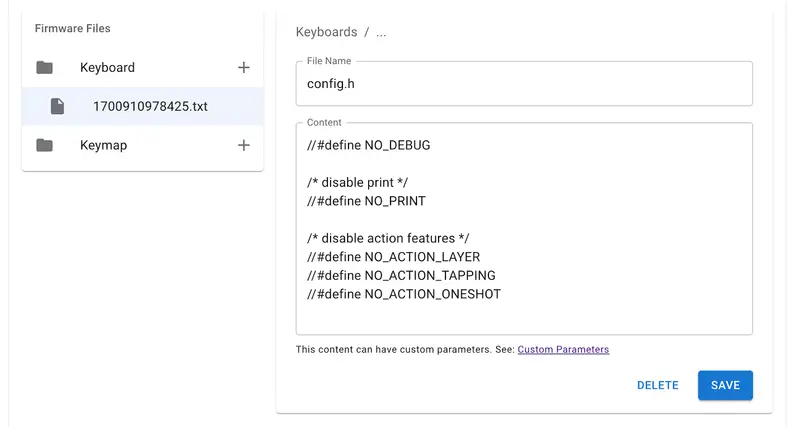Open the Custom Parameters link
Screen dimensions: 800x427
point(563,350)
